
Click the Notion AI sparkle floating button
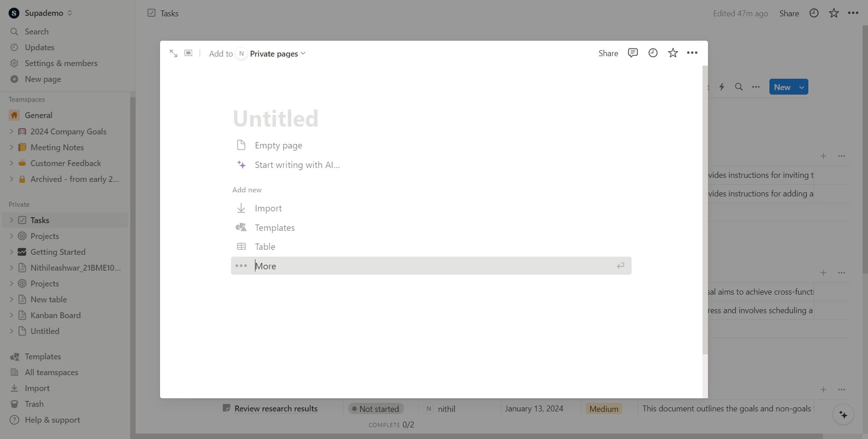843,415
